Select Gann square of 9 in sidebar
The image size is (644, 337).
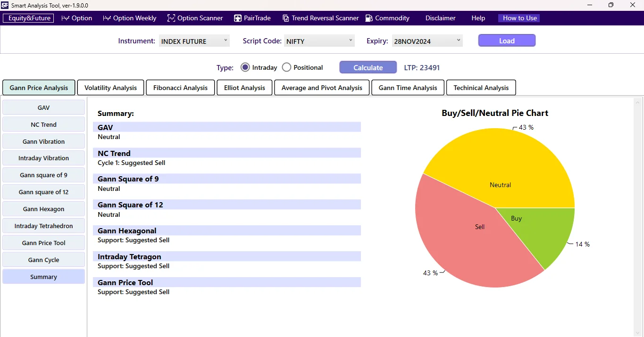tap(43, 175)
